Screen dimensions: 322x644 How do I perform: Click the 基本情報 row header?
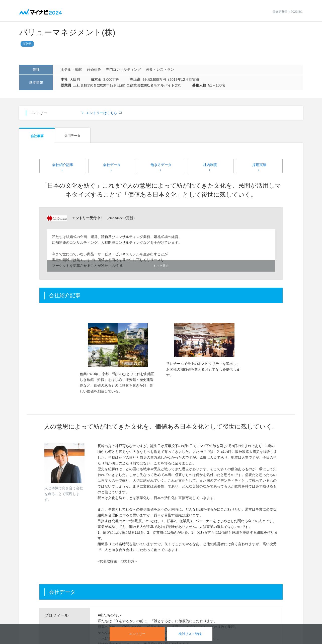click(x=36, y=83)
